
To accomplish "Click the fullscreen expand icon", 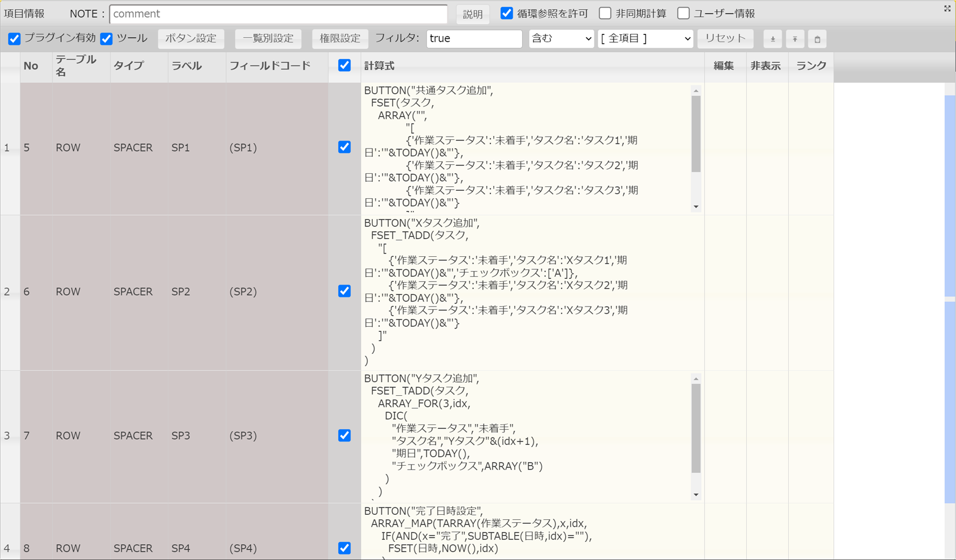I will [x=948, y=8].
